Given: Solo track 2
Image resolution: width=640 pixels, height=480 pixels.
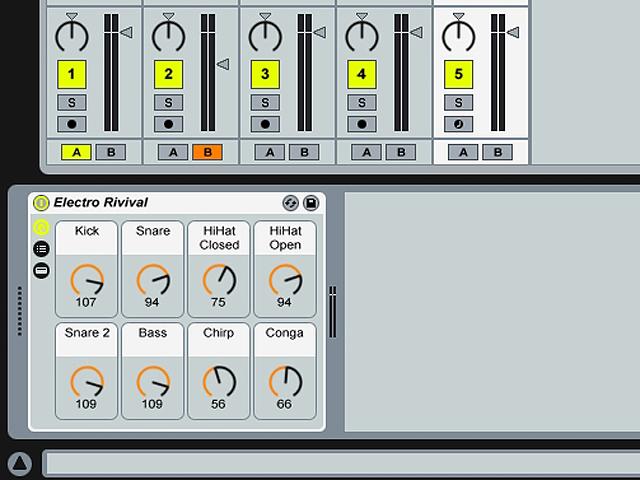Looking at the screenshot, I should click(x=169, y=102).
